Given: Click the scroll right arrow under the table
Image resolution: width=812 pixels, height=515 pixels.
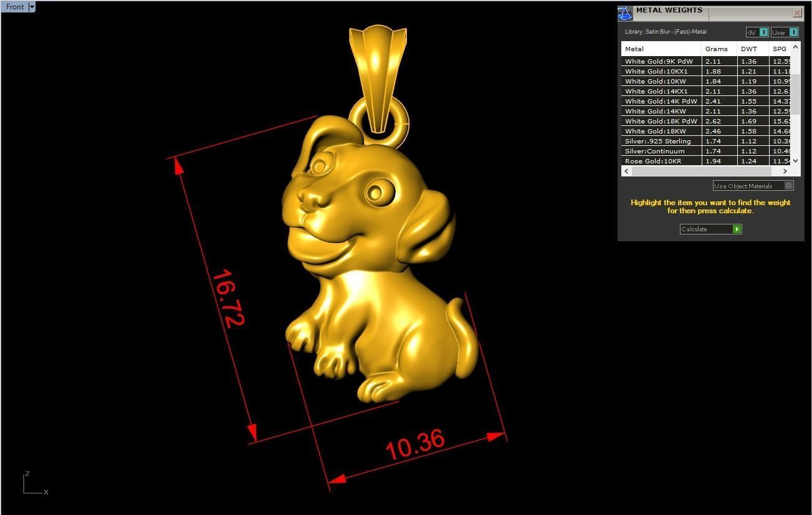Looking at the screenshot, I should [x=785, y=171].
